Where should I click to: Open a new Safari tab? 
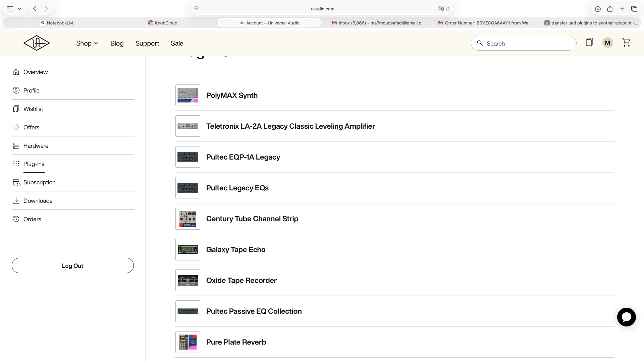[x=622, y=9]
